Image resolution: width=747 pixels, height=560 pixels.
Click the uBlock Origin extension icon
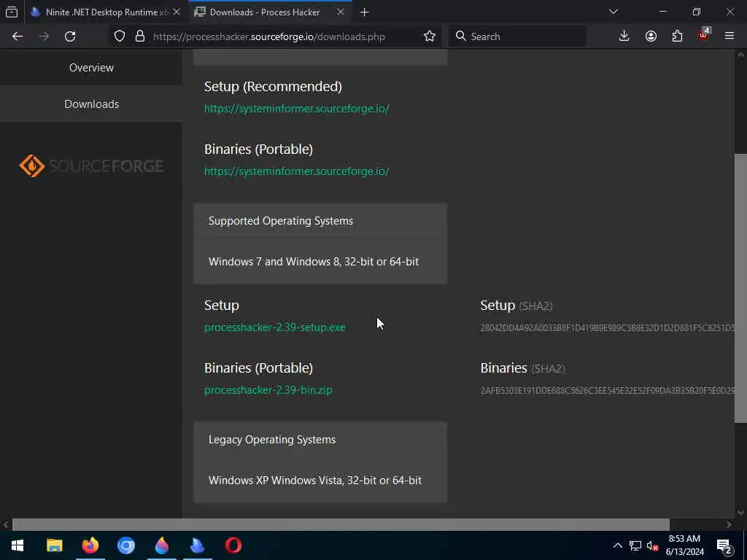point(704,35)
